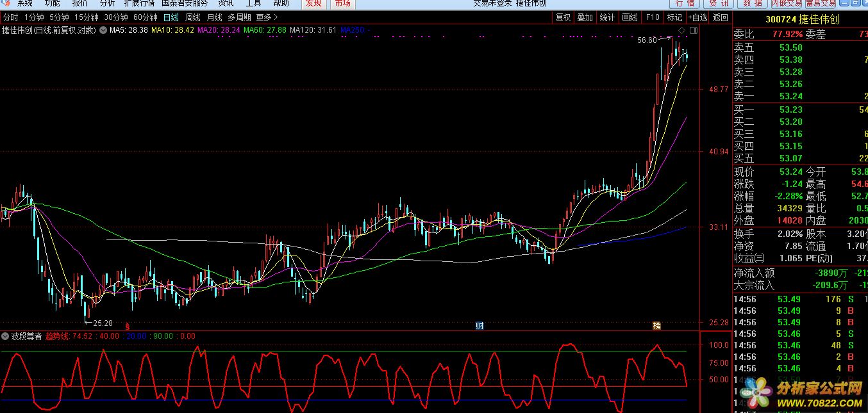
Task: Open the 扩展行情 menu
Action: tap(139, 3)
